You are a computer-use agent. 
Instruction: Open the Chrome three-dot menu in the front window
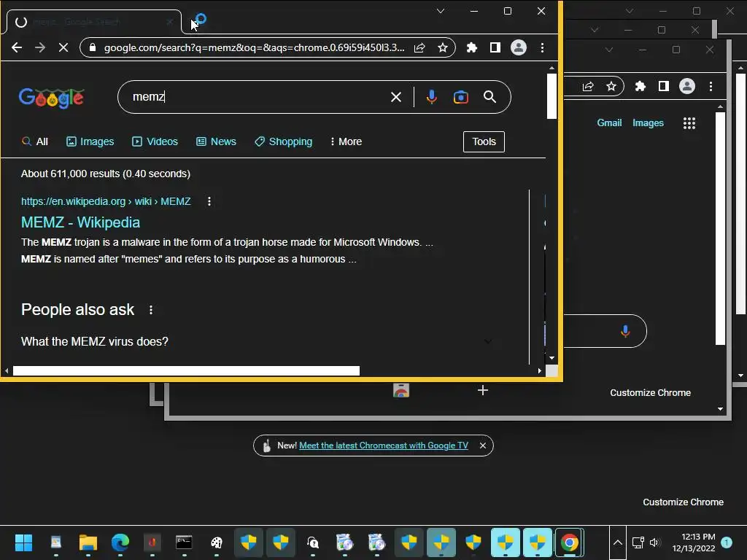(542, 47)
